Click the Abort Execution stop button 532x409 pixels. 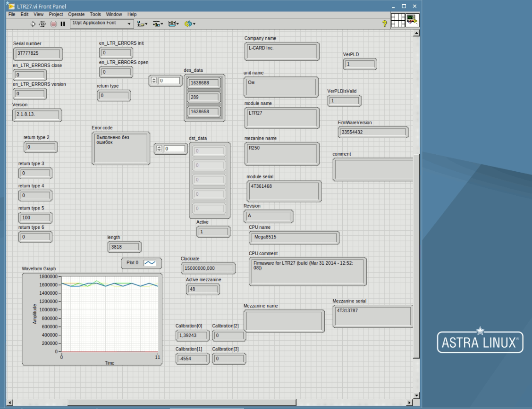[53, 24]
